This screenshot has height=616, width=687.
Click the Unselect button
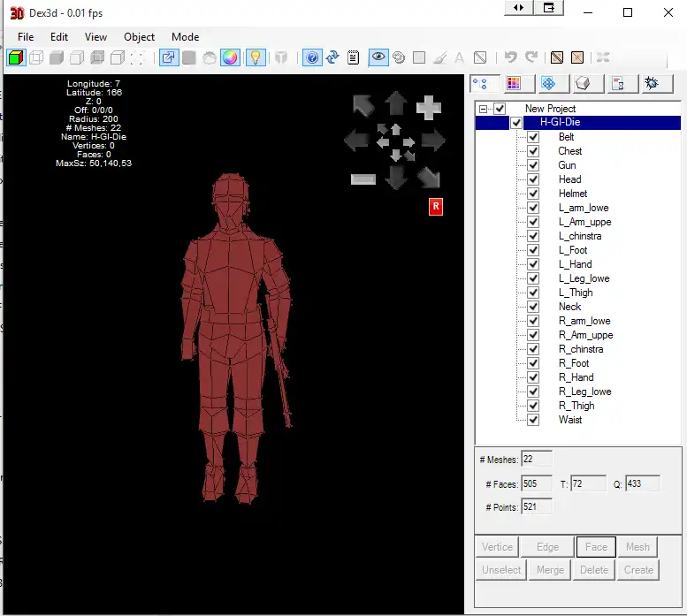point(501,570)
